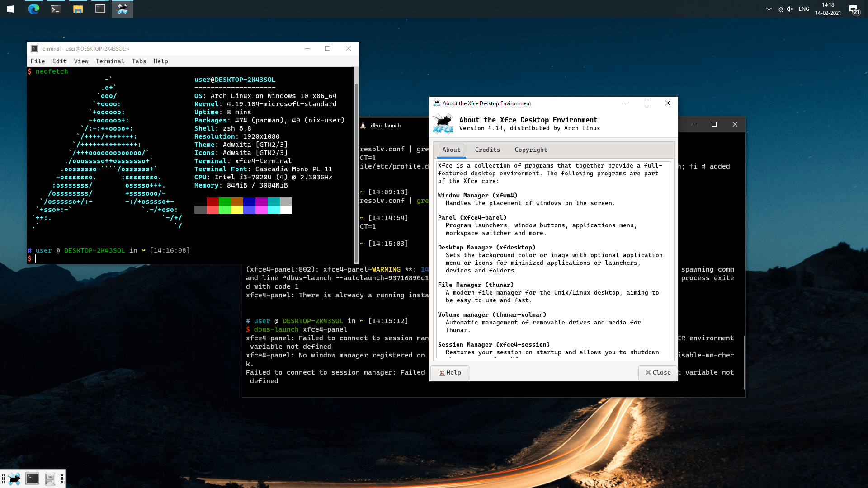868x488 pixels.
Task: Click the Windows Start button
Action: [11, 9]
